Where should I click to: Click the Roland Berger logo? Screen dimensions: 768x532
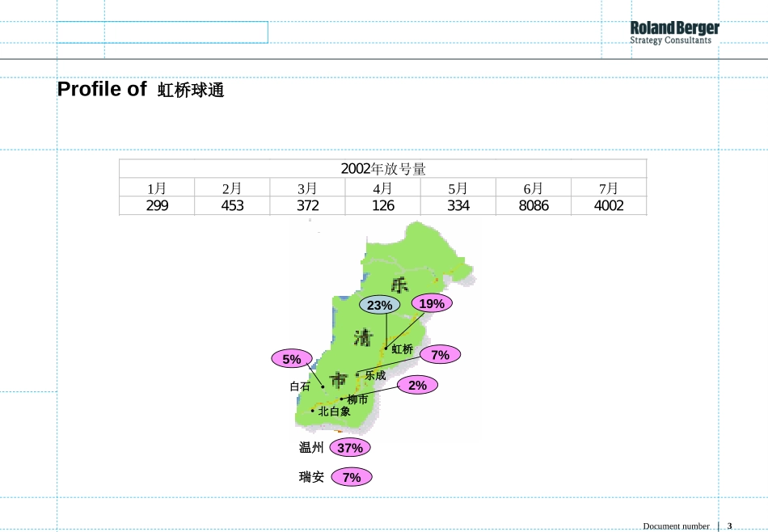(x=674, y=33)
